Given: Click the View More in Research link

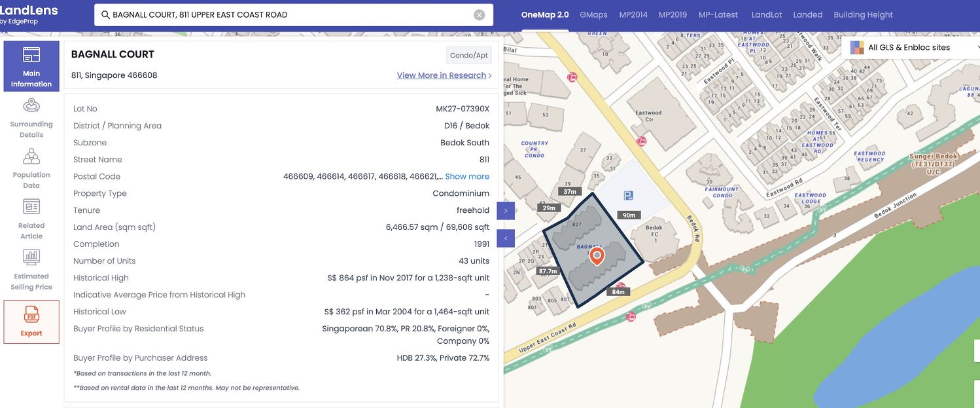Looking at the screenshot, I should [x=442, y=75].
